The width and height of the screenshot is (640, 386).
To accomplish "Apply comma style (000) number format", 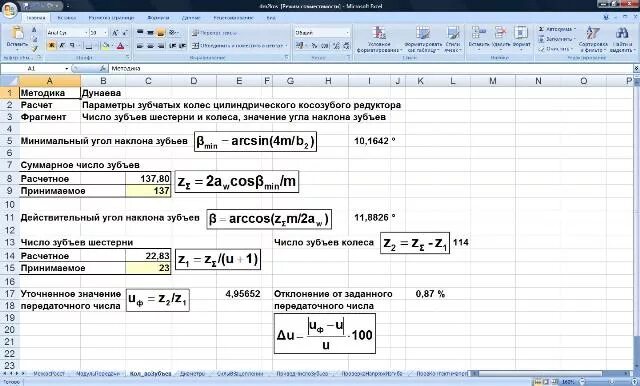I will click(325, 46).
